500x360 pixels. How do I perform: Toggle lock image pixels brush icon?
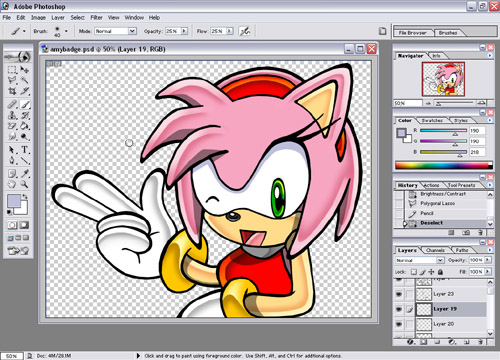coord(423,272)
